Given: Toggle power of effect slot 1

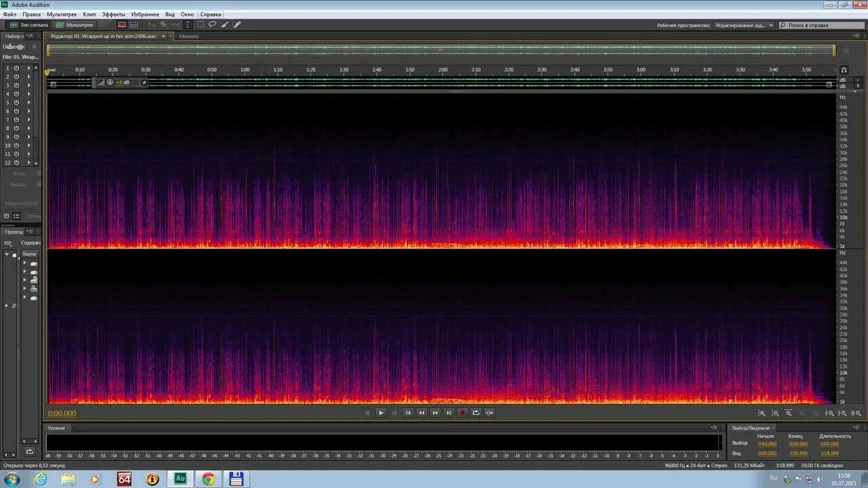Looking at the screenshot, I should 16,68.
